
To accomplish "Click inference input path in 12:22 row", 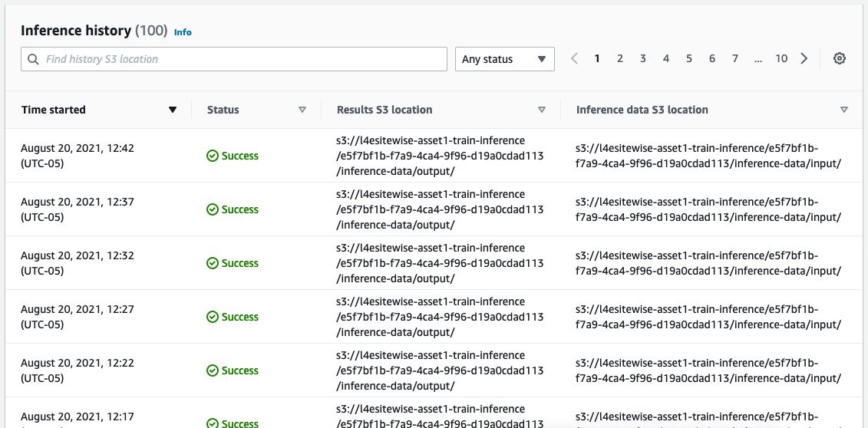I will click(x=708, y=370).
